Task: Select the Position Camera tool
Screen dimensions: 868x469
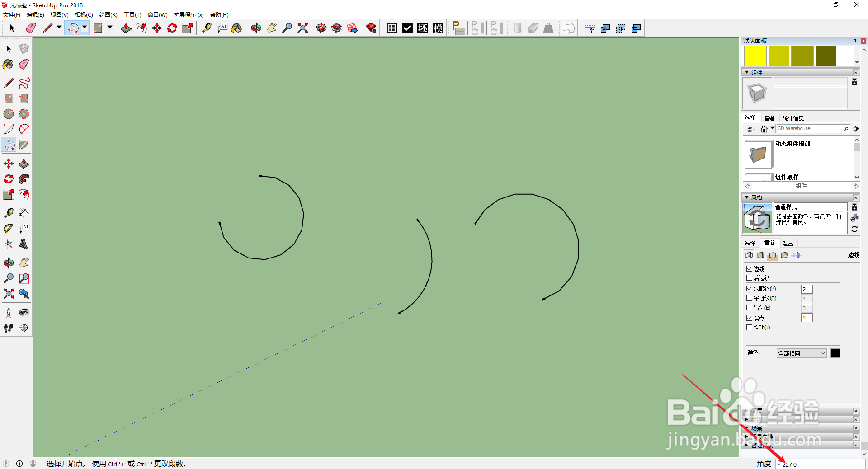Action: point(9,313)
